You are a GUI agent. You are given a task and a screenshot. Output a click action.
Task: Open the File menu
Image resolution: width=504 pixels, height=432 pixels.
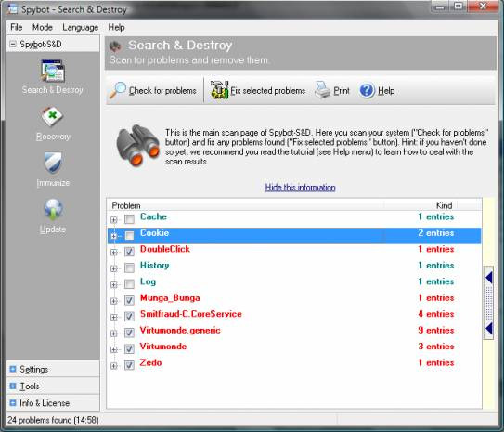tap(17, 27)
